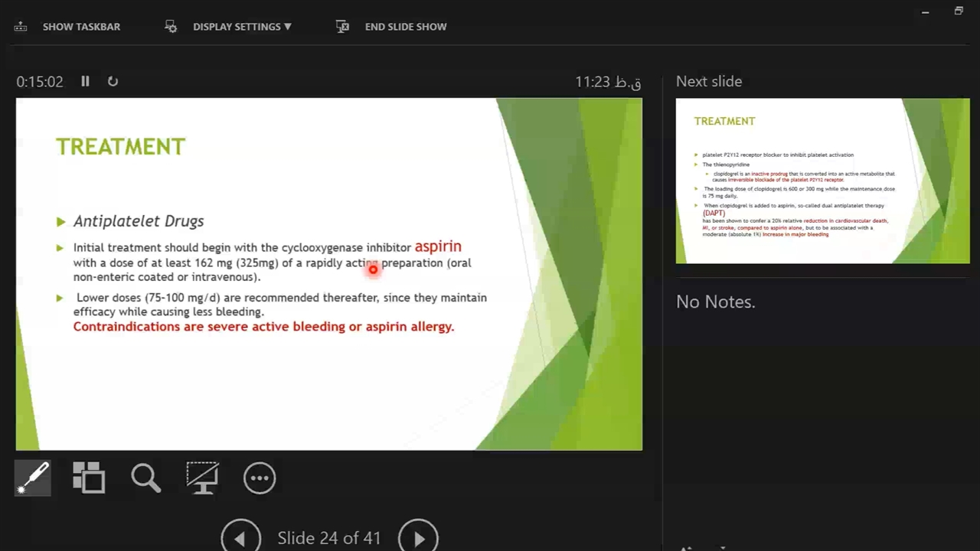The image size is (980, 551).
Task: Select the pen and laser pointer tools
Action: [33, 478]
